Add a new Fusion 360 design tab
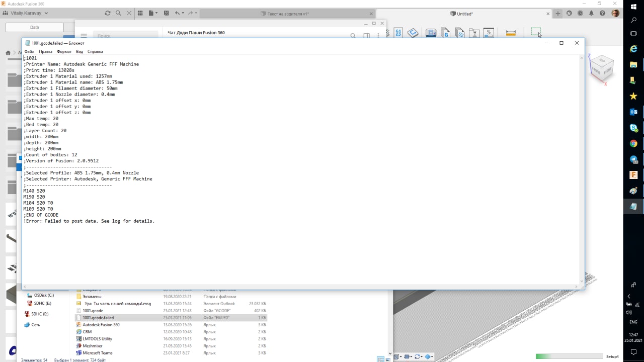The image size is (644, 362). coord(558,14)
